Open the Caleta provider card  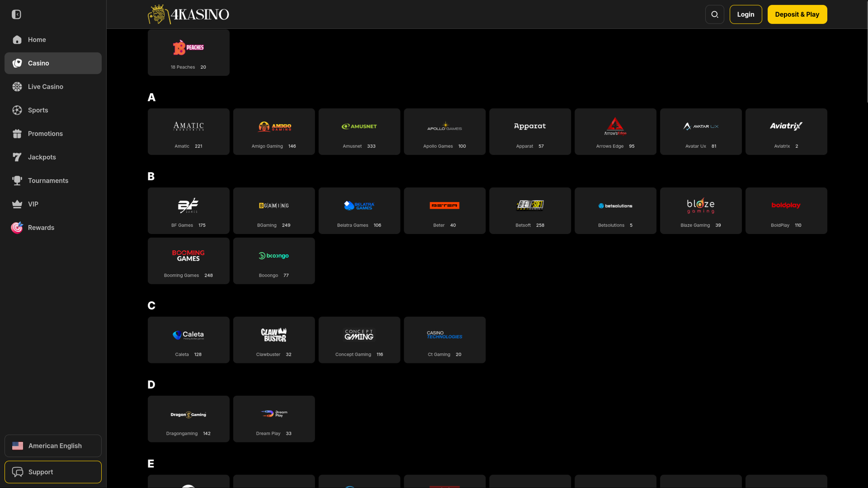(x=189, y=340)
